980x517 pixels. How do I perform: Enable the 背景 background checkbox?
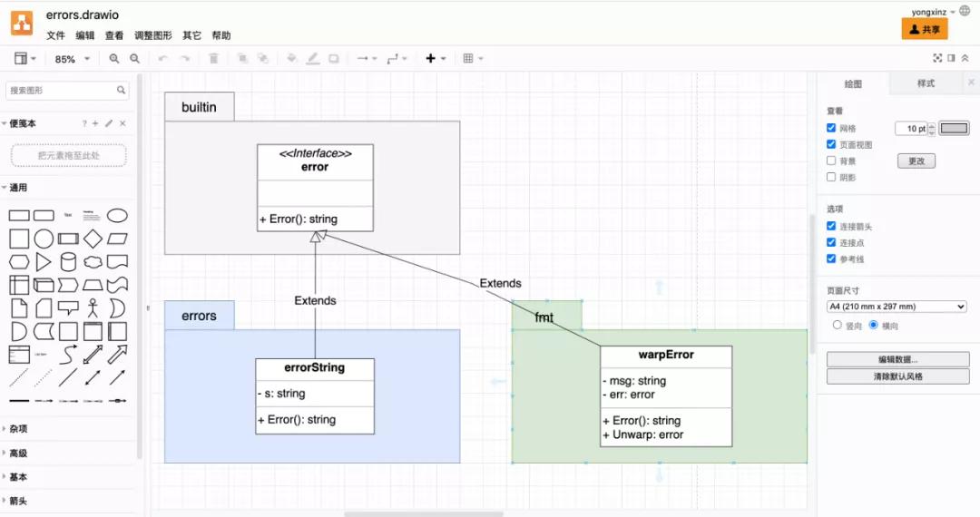click(x=831, y=161)
